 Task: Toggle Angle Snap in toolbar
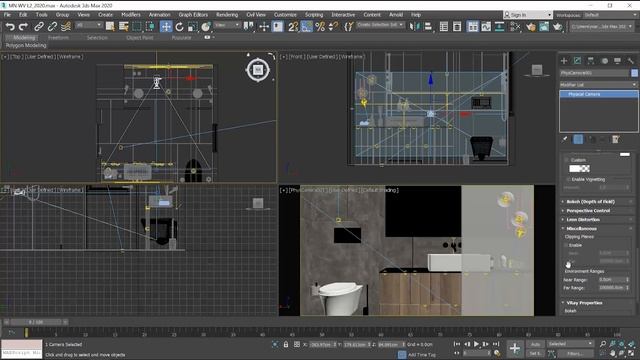tap(307, 27)
